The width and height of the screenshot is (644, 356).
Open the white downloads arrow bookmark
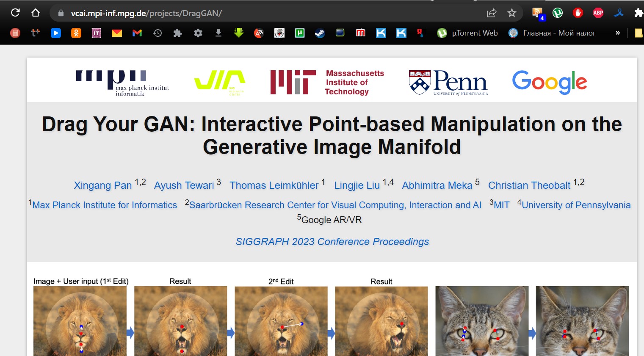(x=218, y=33)
